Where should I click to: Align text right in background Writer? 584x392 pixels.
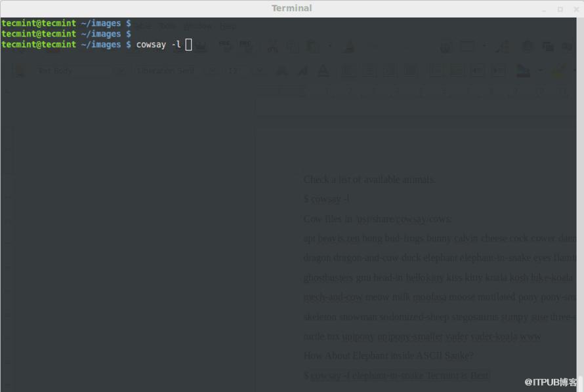pyautogui.click(x=390, y=71)
